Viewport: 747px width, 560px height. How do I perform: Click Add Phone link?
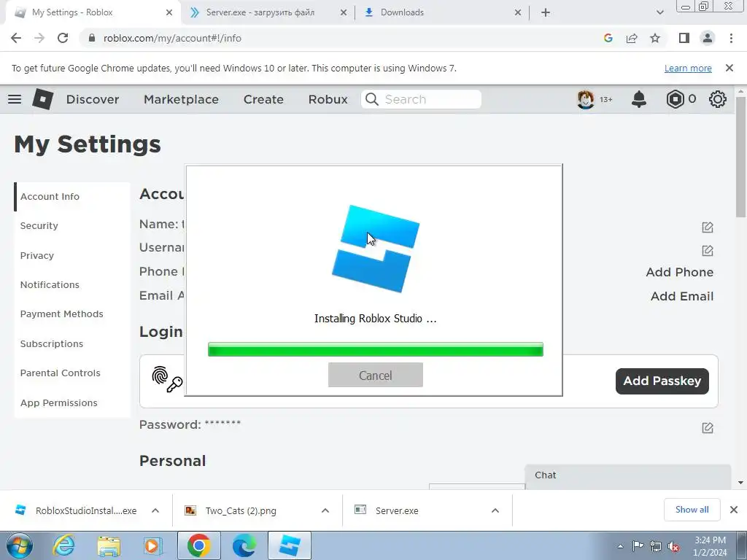coord(680,272)
